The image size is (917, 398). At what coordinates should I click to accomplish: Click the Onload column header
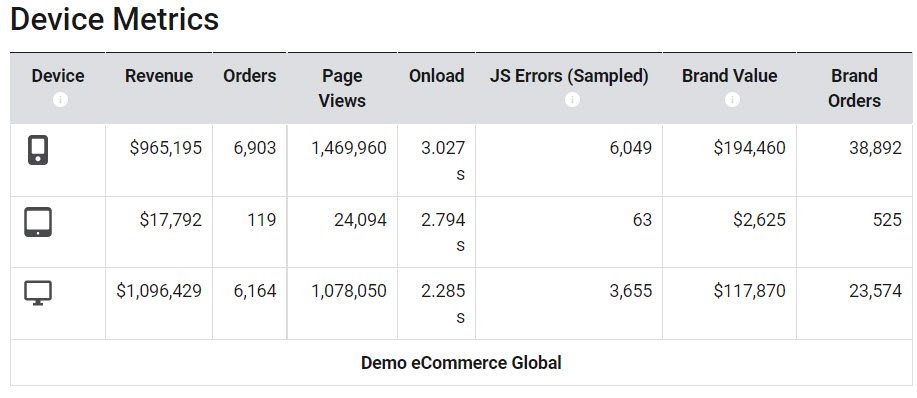(437, 76)
